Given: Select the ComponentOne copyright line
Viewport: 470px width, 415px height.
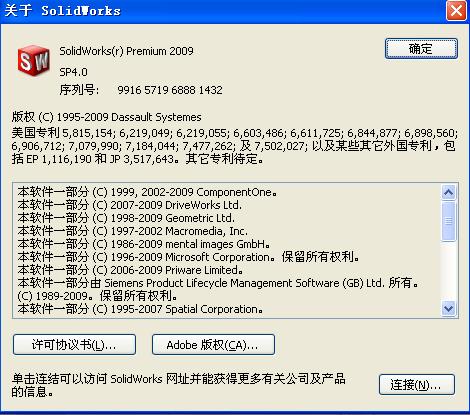Looking at the screenshot, I should pyautogui.click(x=147, y=192).
